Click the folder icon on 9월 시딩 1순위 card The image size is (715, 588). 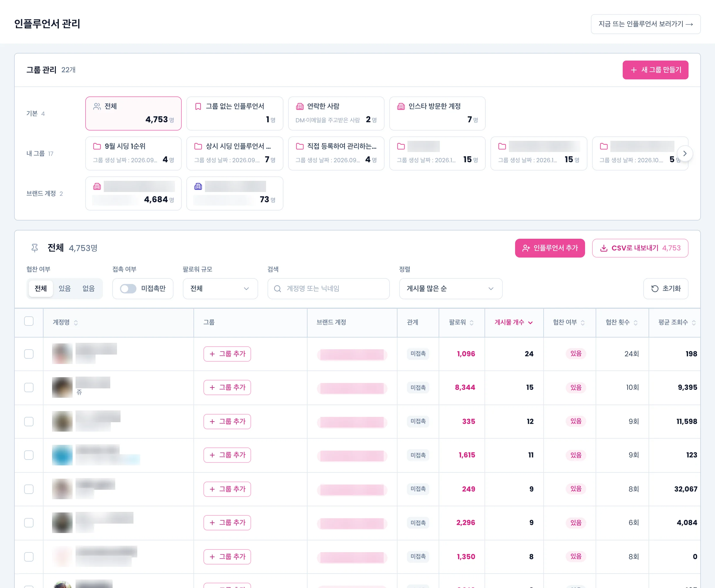tap(97, 146)
